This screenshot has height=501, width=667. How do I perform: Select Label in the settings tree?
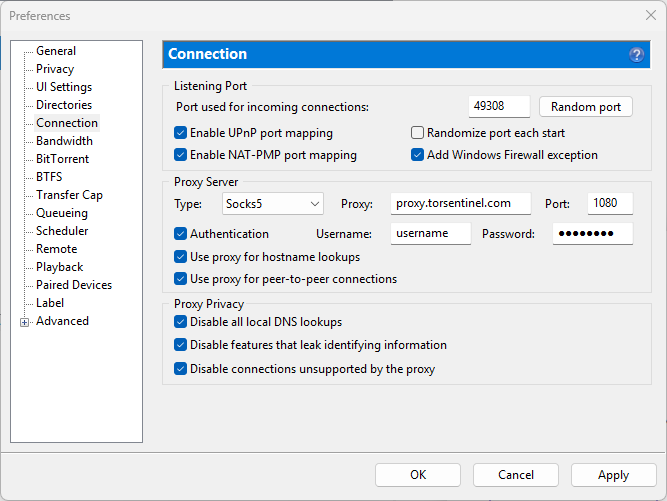[x=50, y=303]
